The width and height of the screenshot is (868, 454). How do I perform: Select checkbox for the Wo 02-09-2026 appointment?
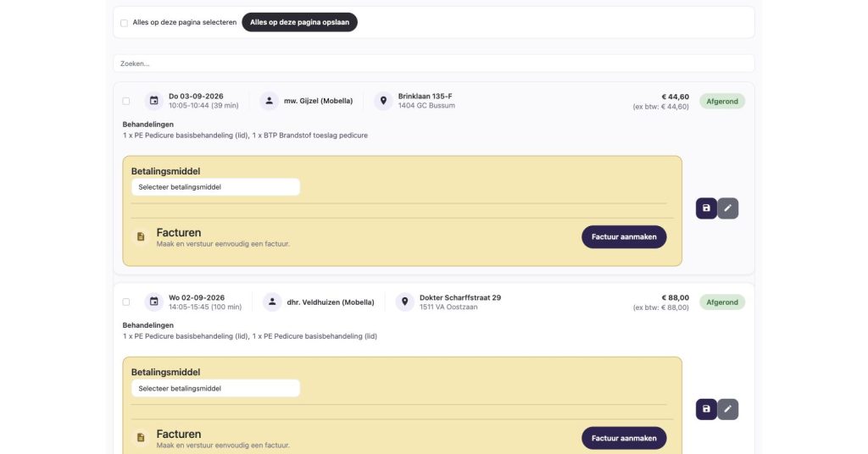point(126,302)
